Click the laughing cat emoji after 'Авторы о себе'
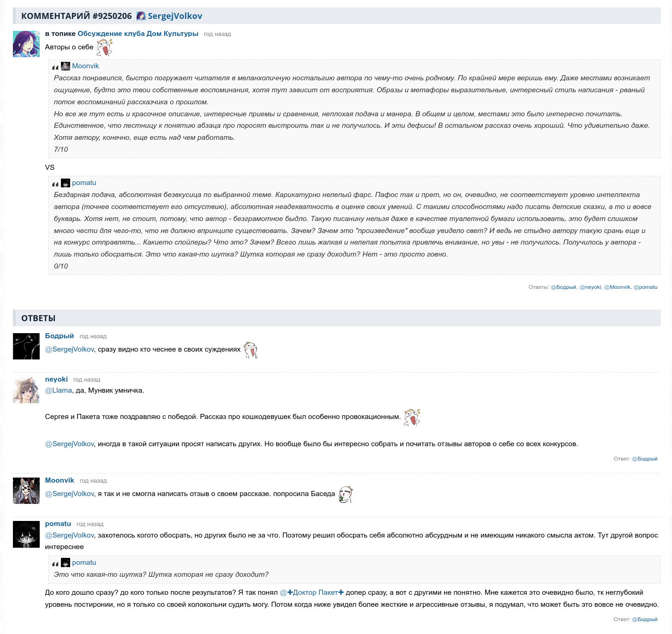Viewport: 672px width, 634px height. pos(104,47)
